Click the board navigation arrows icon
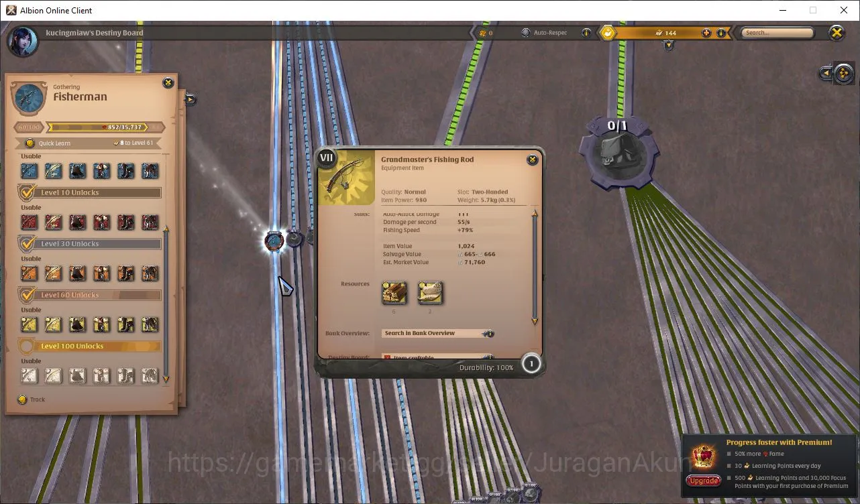 click(843, 73)
